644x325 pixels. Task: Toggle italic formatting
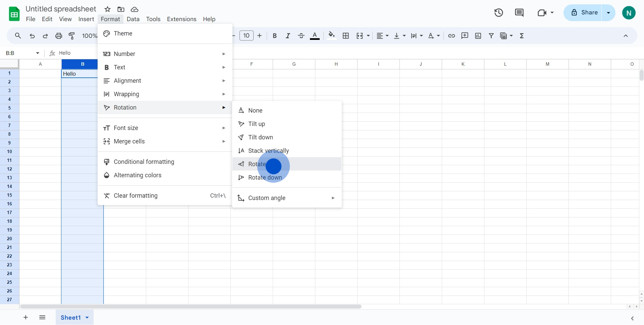coord(288,36)
